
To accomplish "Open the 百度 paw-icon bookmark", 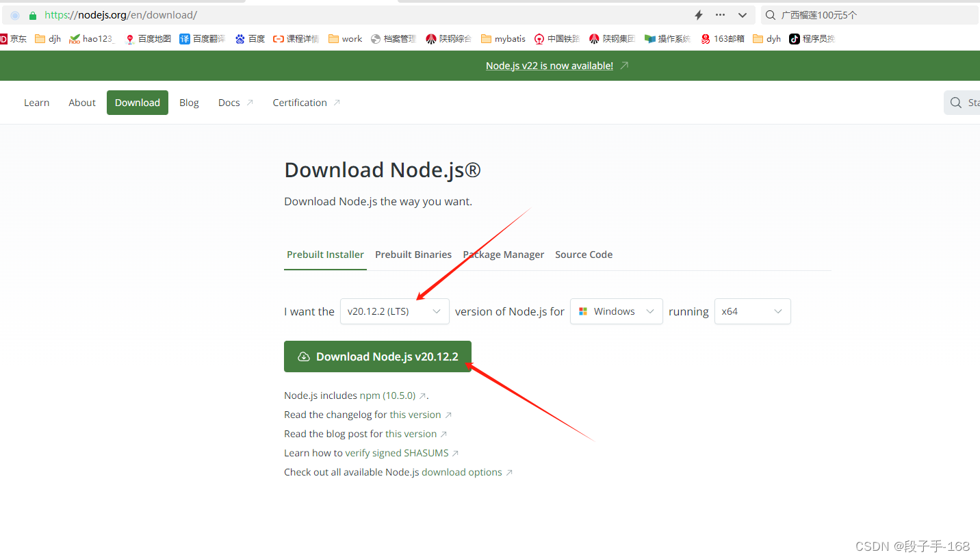I will (250, 39).
